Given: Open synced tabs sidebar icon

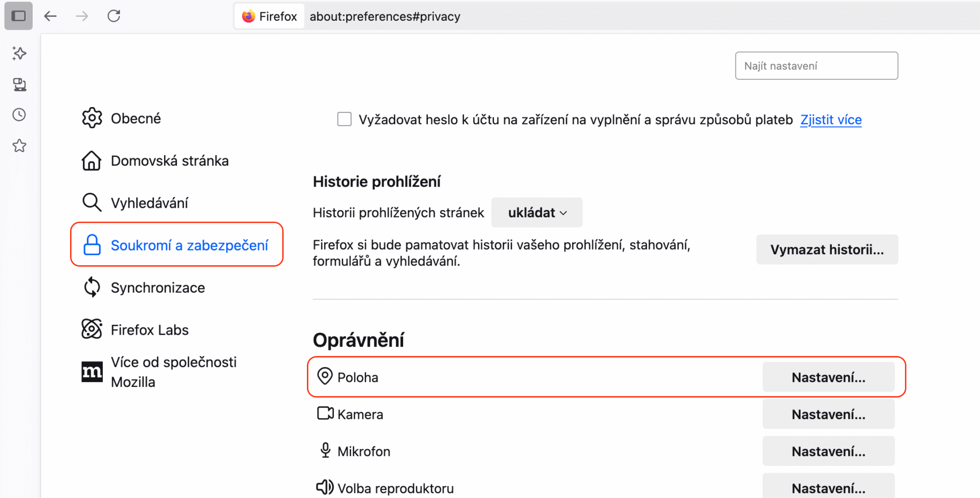Looking at the screenshot, I should [19, 84].
